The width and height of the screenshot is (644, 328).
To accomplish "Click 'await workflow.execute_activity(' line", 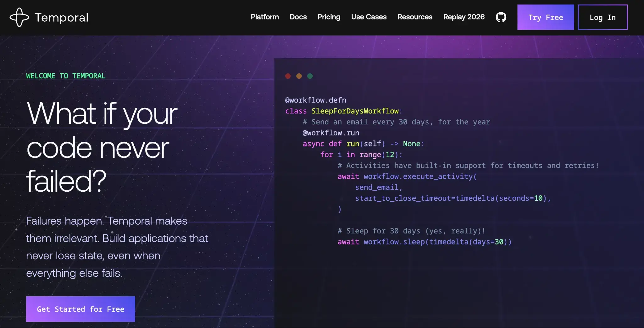I will point(407,176).
